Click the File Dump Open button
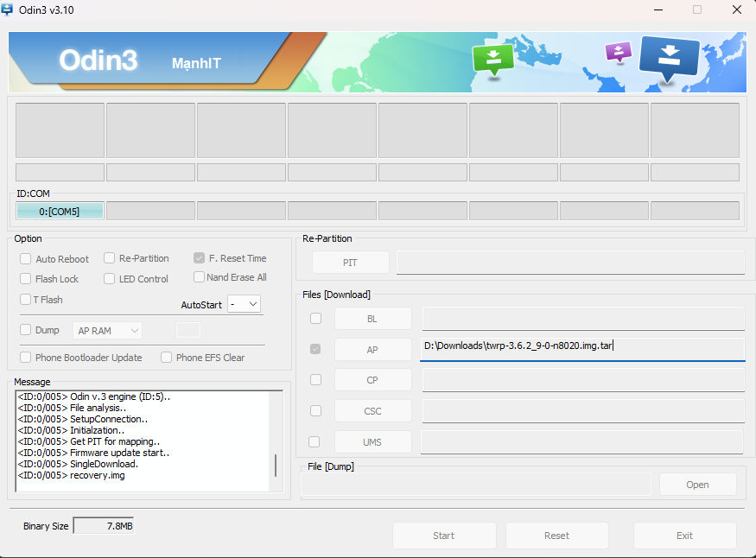Image resolution: width=756 pixels, height=558 pixels. (x=697, y=485)
